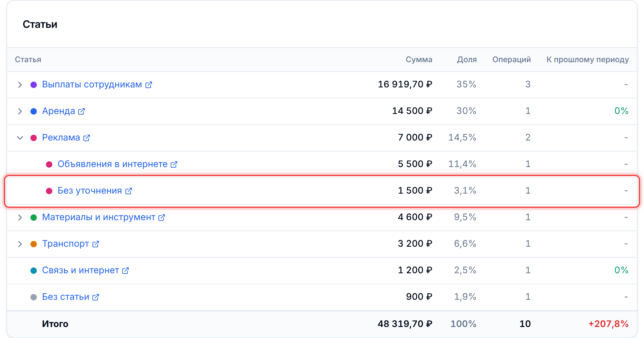Image resolution: width=644 pixels, height=338 pixels.
Task: Click the green dot of Материалы и инструмент
Action: (34, 218)
